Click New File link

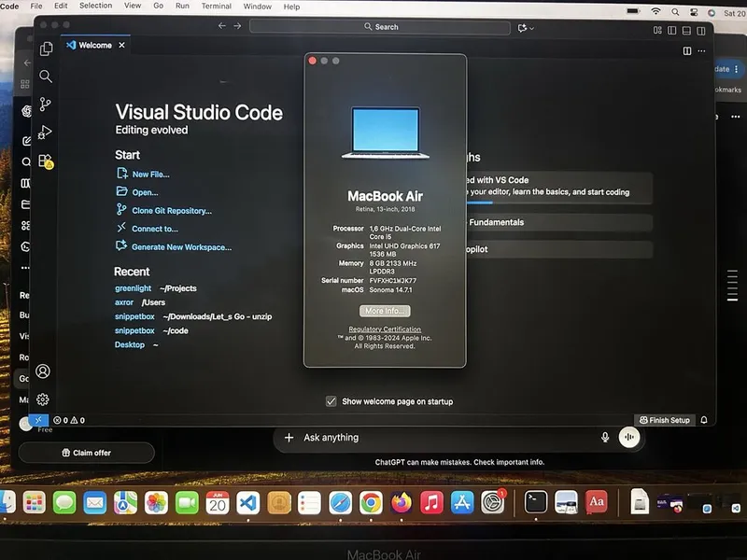pyautogui.click(x=150, y=175)
